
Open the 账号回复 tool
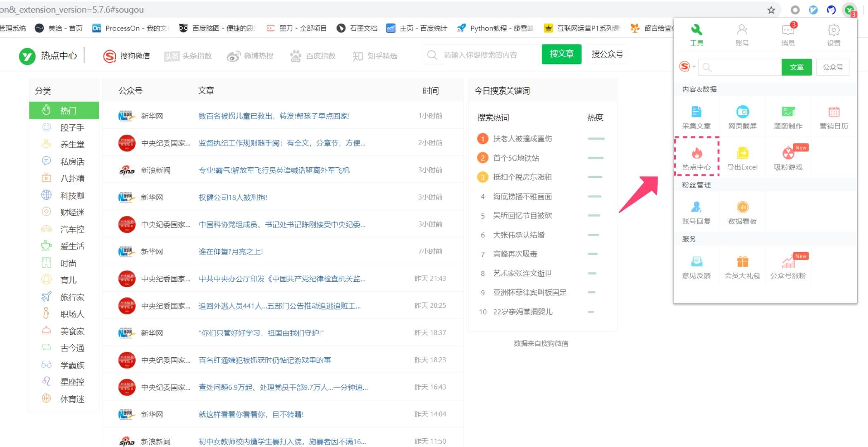pyautogui.click(x=696, y=213)
